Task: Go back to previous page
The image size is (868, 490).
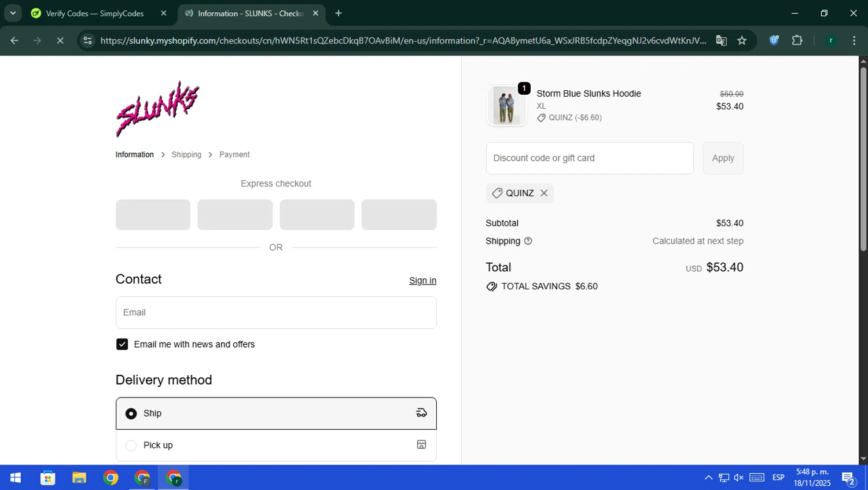Action: pyautogui.click(x=14, y=40)
